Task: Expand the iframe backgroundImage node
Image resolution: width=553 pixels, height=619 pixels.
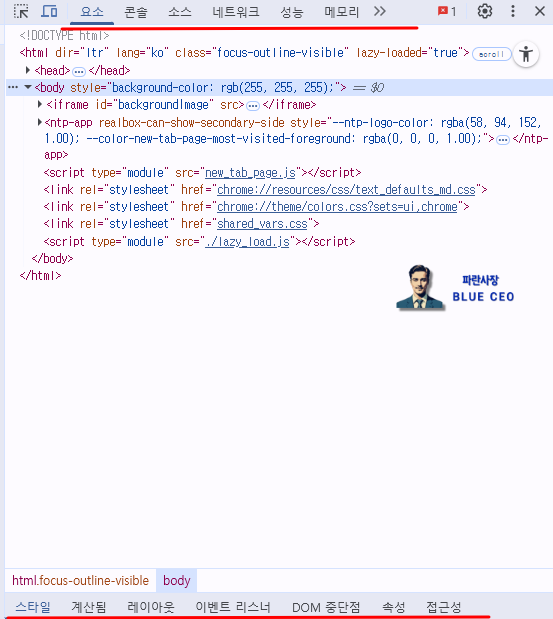Action: [x=39, y=104]
